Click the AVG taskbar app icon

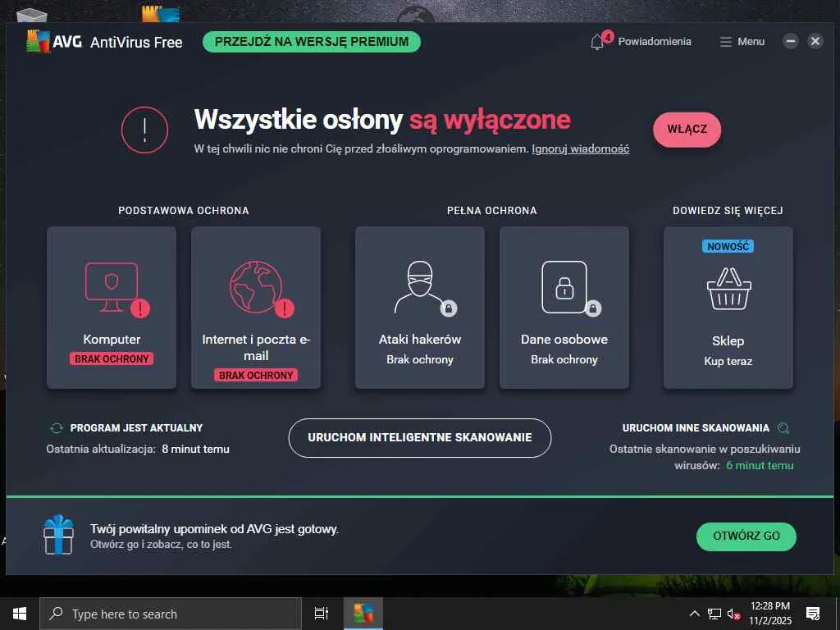tap(363, 614)
